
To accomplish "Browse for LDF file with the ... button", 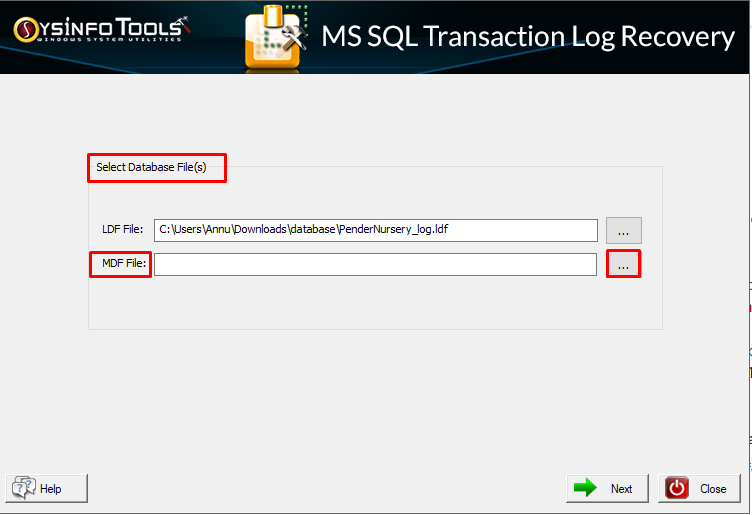I will point(623,231).
